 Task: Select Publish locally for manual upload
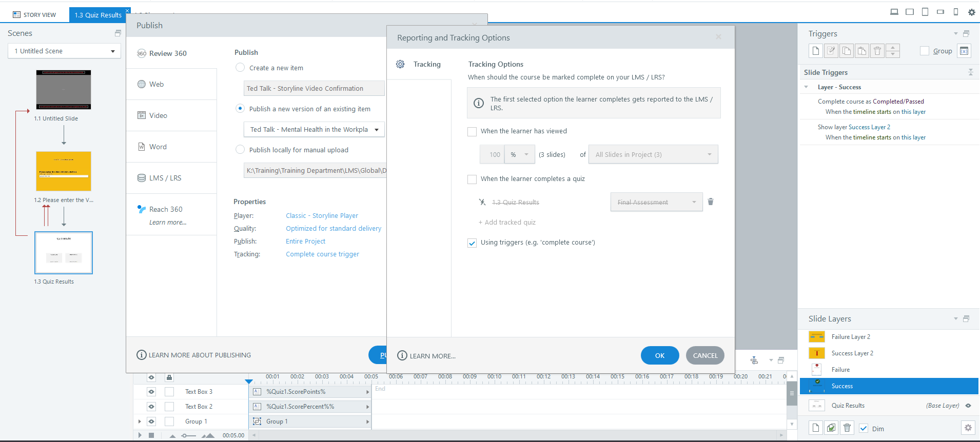(240, 150)
